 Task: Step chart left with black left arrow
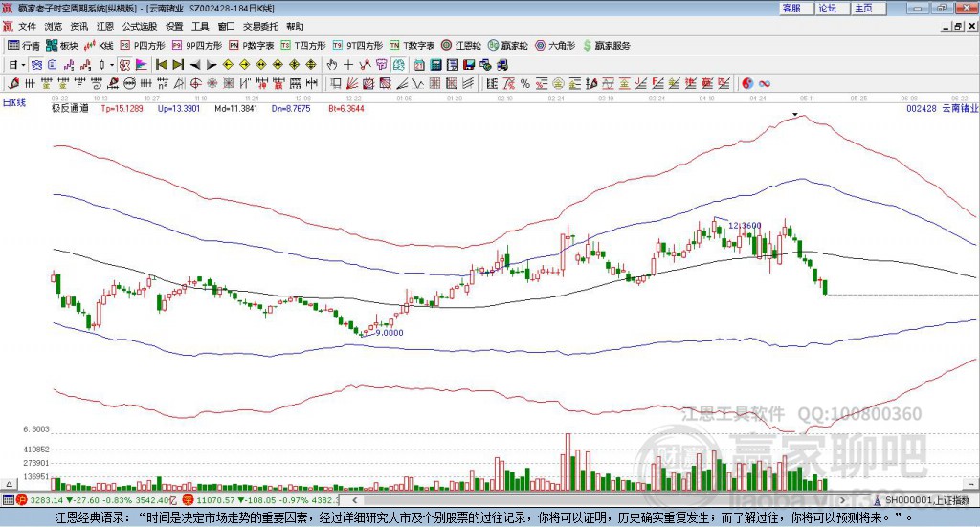pos(195,65)
